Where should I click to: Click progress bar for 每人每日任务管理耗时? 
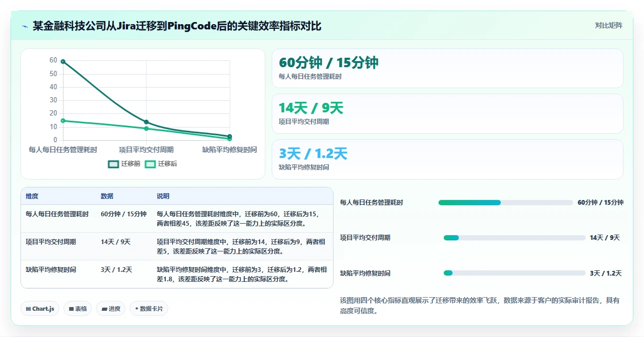tap(506, 203)
